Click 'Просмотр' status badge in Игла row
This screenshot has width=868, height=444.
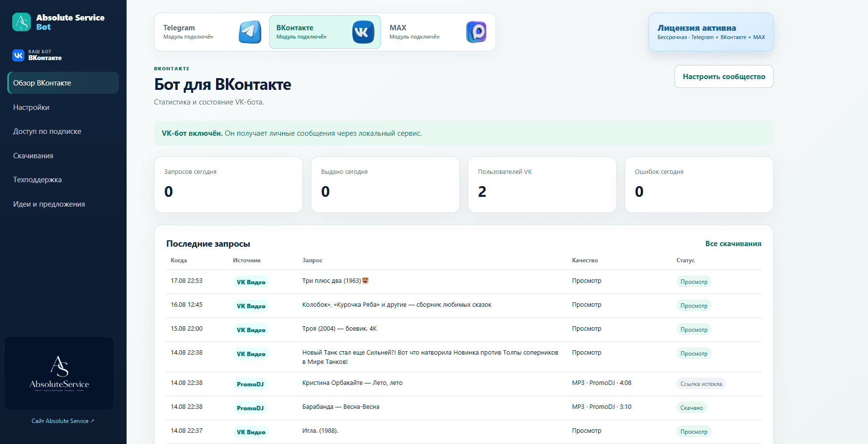(694, 432)
